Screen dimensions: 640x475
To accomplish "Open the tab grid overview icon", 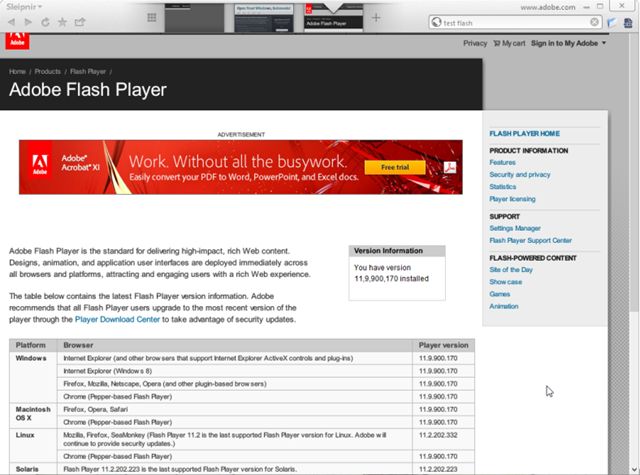I will click(x=152, y=18).
